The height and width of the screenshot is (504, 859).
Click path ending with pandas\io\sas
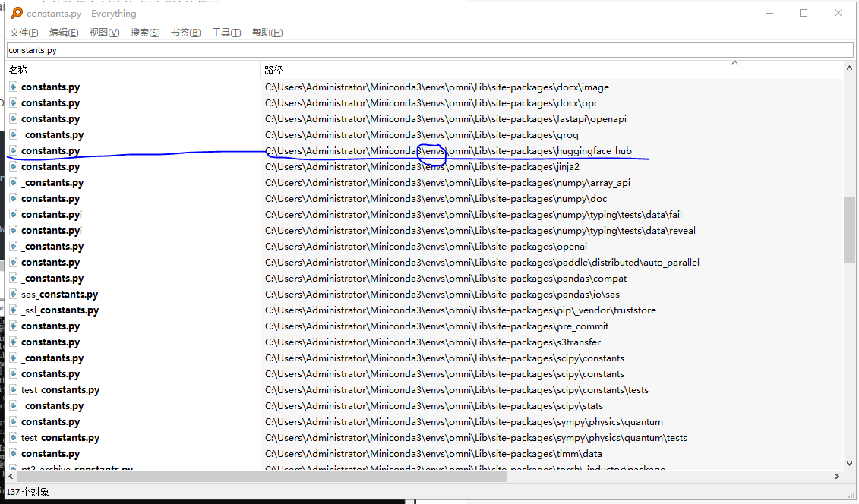tap(442, 295)
